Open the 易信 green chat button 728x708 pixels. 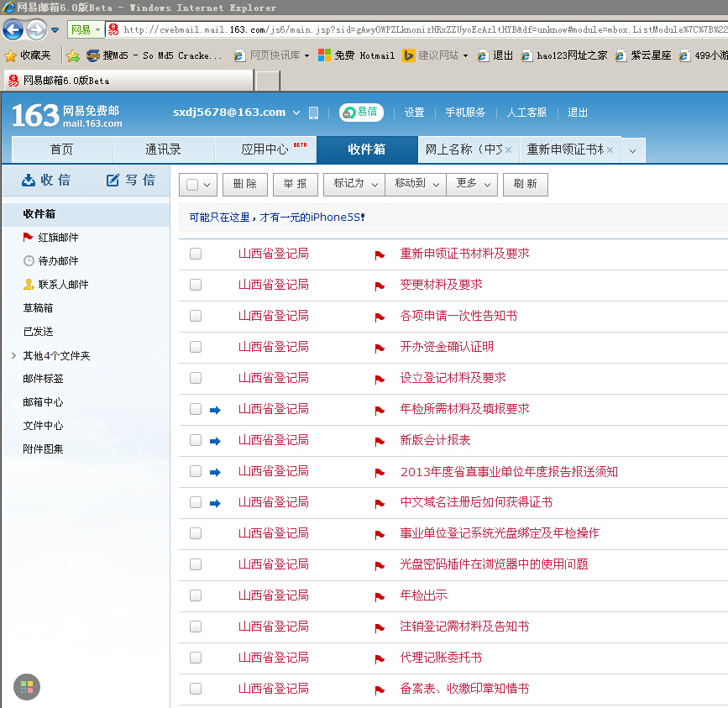[x=361, y=113]
